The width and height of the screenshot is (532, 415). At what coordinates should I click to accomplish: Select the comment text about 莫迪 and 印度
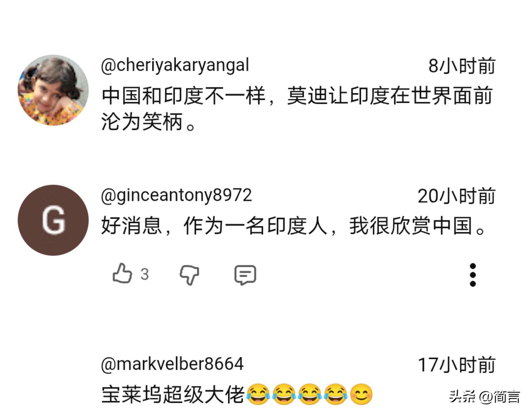coord(297,109)
